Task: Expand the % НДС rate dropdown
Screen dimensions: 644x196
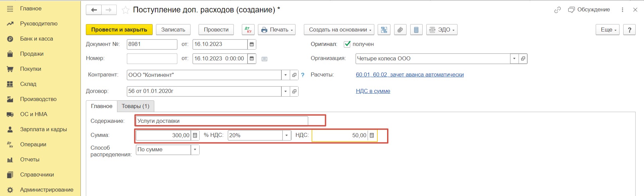Action: pyautogui.click(x=286, y=135)
